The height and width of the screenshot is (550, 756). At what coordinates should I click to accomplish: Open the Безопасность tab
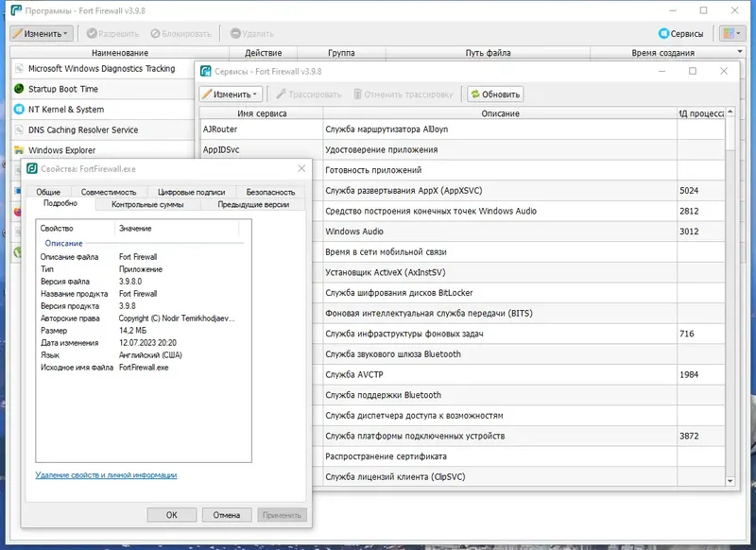pyautogui.click(x=270, y=192)
